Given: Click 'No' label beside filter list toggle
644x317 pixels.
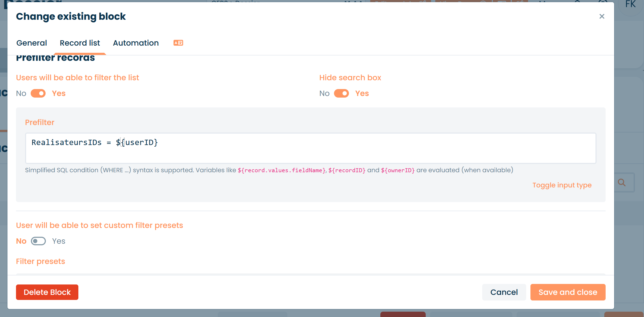Looking at the screenshot, I should (21, 93).
